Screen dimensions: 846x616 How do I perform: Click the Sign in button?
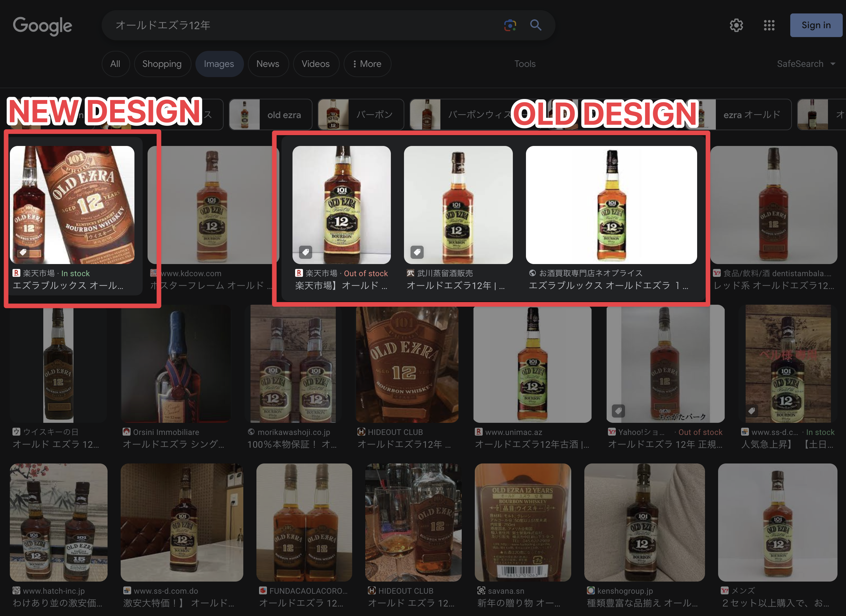pos(816,25)
